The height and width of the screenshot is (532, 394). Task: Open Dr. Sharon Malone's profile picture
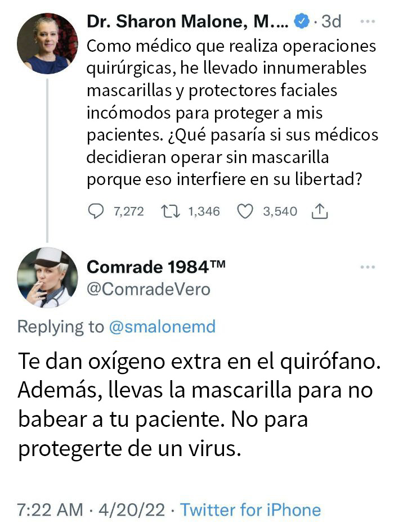point(47,44)
